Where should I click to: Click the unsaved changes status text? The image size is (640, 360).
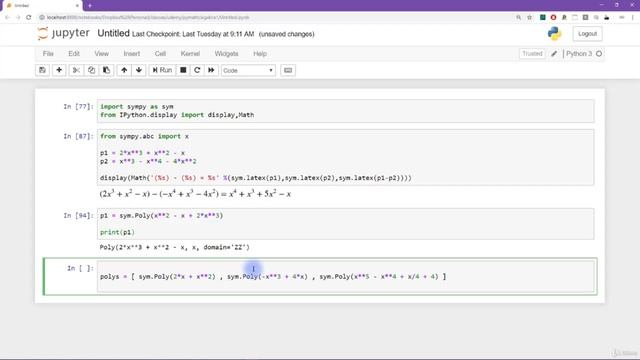pyautogui.click(x=287, y=34)
